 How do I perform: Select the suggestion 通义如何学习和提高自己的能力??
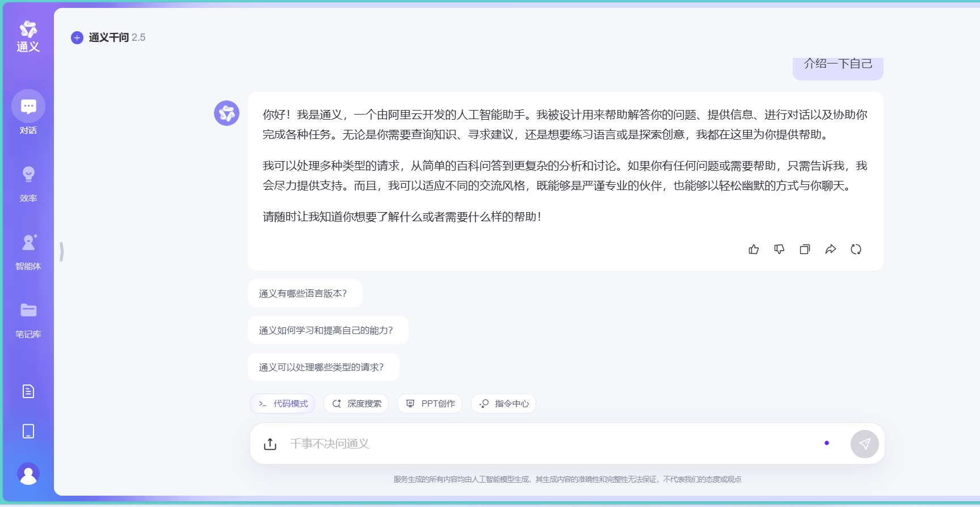coord(328,330)
